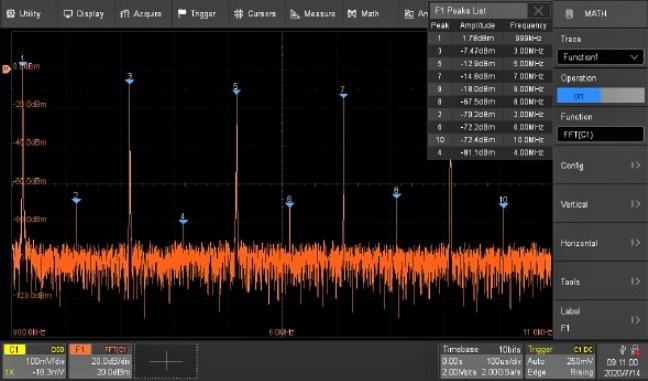Close the F1 Peaks List panel
The width and height of the screenshot is (648, 381).
(538, 11)
